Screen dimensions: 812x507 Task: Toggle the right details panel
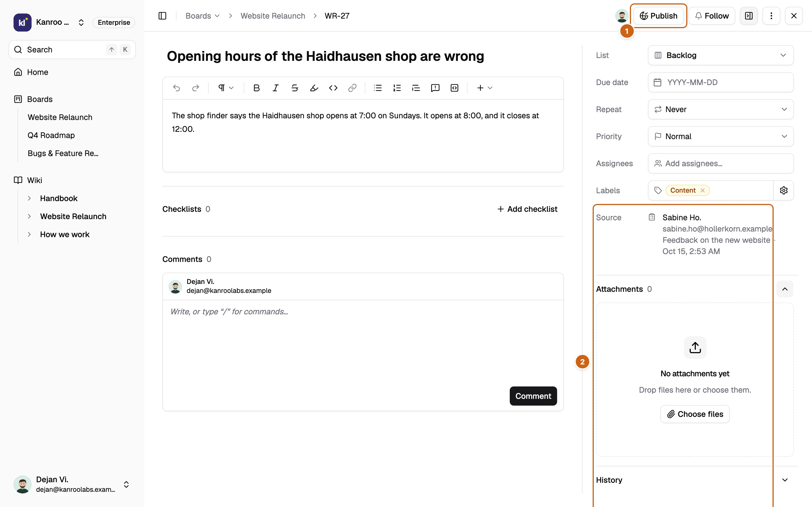click(749, 16)
